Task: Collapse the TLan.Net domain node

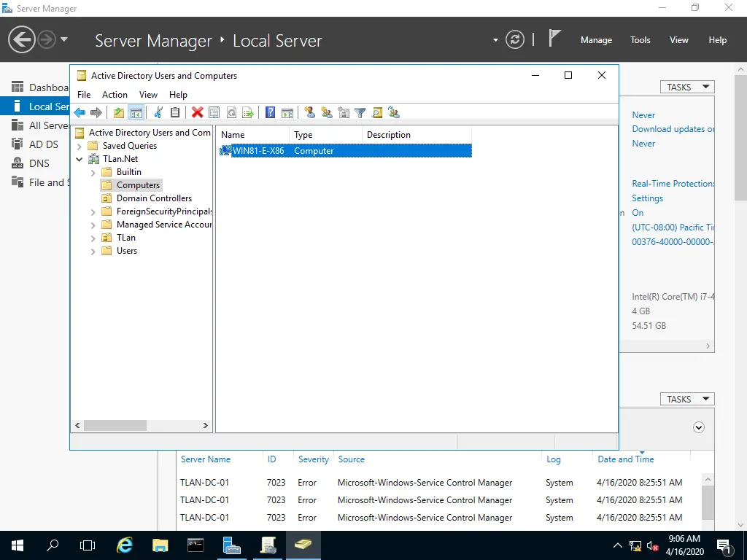Action: 80,159
